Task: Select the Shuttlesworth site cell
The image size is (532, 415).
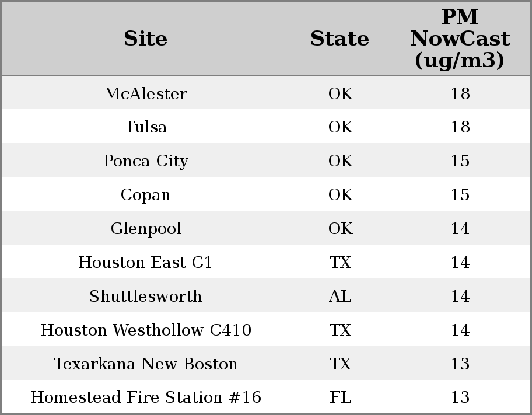Action: point(146,296)
